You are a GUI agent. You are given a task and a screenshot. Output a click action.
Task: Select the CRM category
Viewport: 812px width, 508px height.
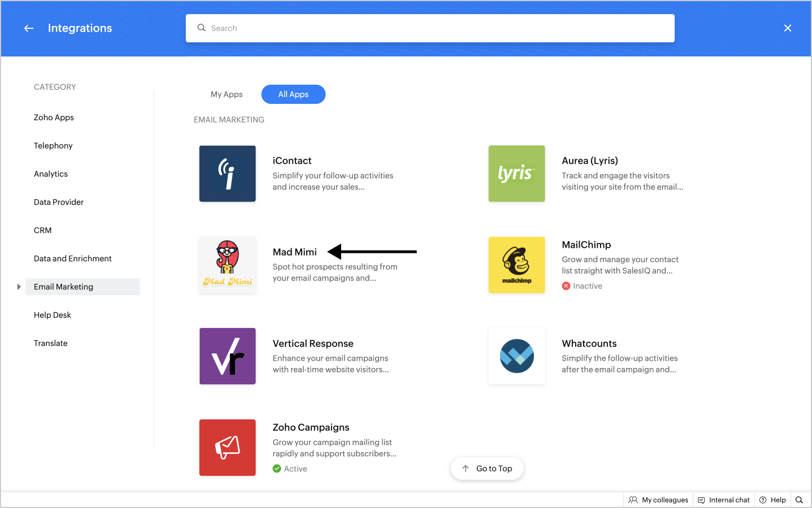[43, 230]
